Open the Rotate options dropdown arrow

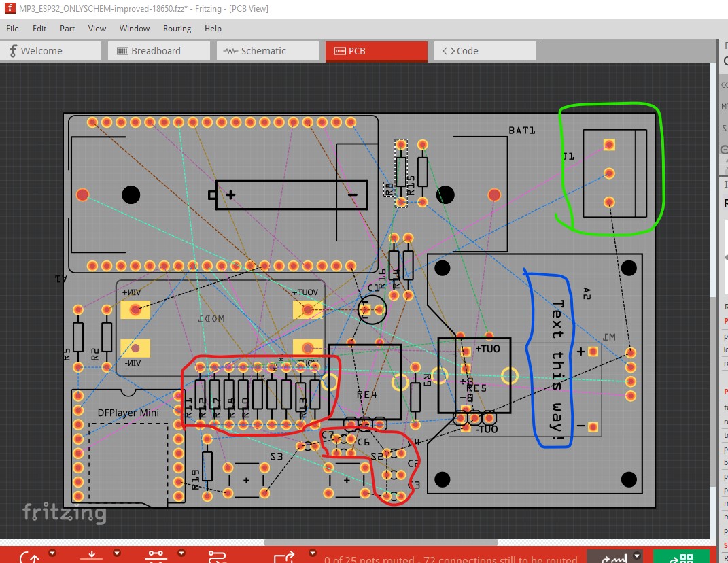[x=52, y=553]
